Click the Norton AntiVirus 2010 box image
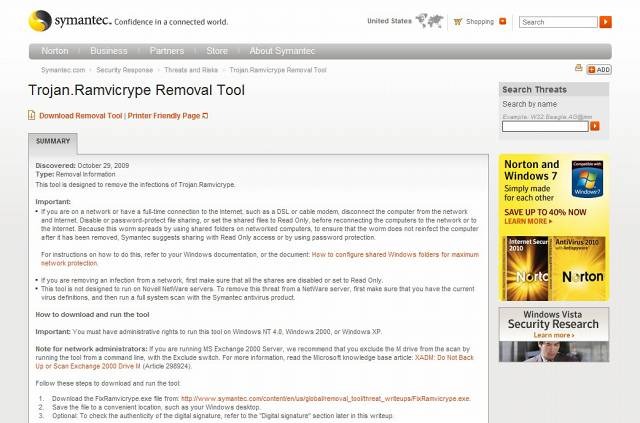 [579, 268]
